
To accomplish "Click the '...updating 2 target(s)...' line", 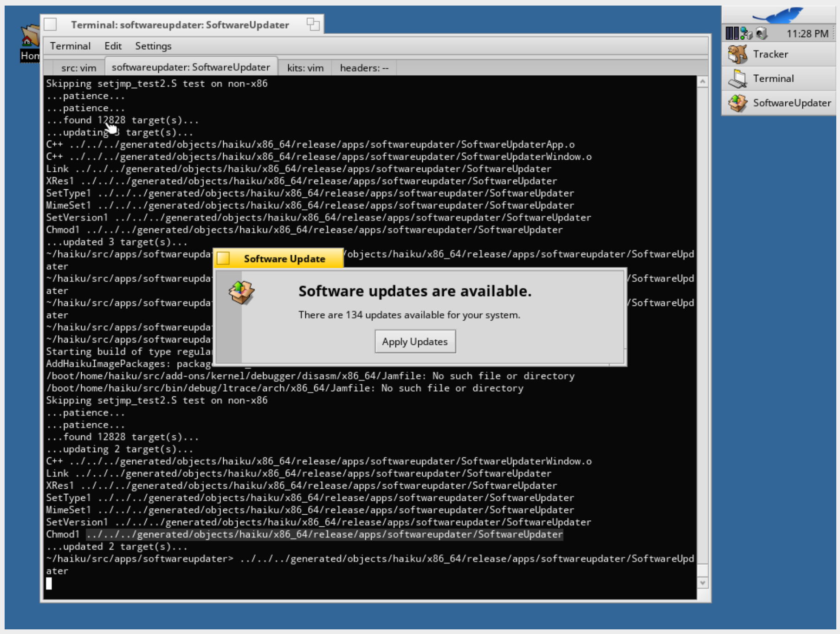I will coord(119,449).
